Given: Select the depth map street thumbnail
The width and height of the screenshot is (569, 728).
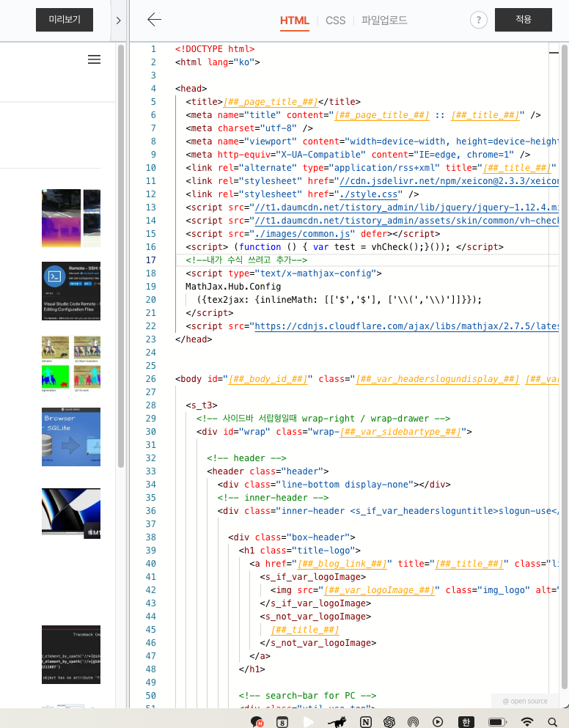Looking at the screenshot, I should coord(71,218).
